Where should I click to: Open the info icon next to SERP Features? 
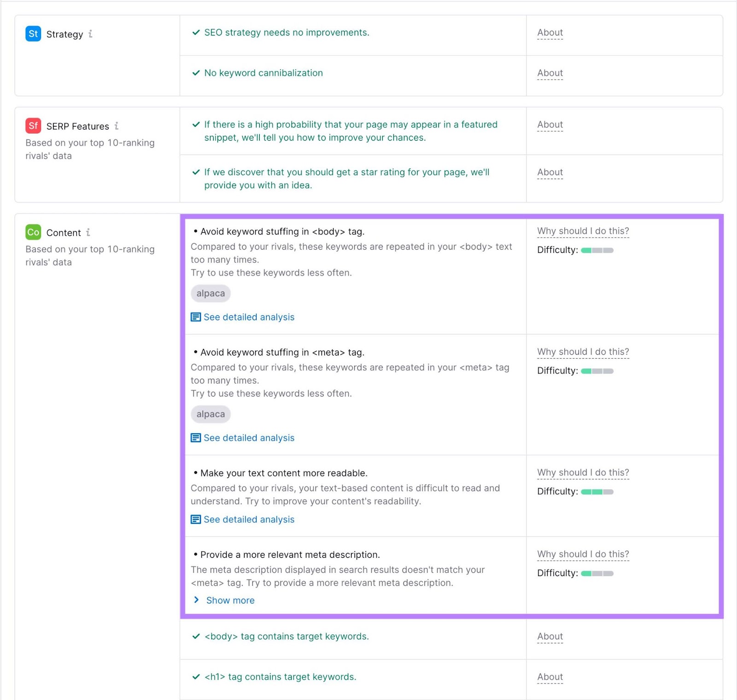117,126
